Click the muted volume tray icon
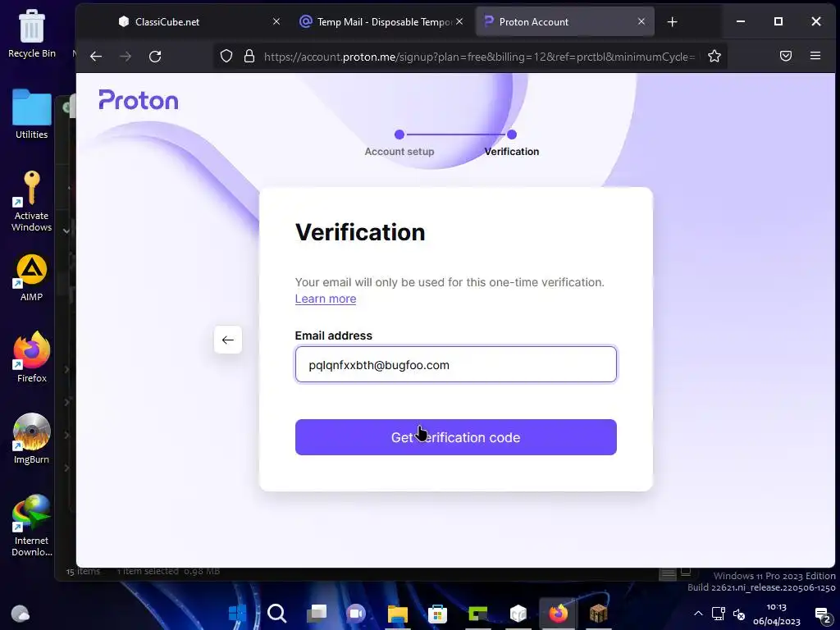The image size is (840, 630). point(739,614)
